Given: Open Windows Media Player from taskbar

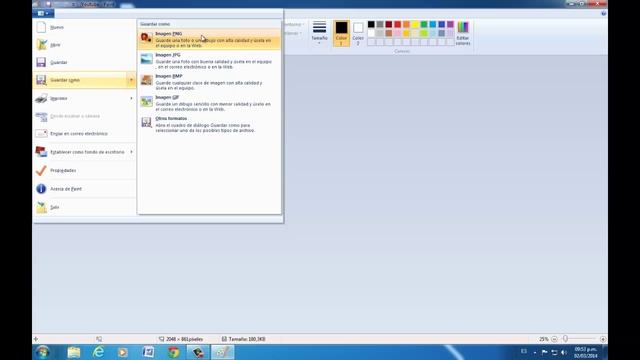Looking at the screenshot, I should click(x=123, y=352).
